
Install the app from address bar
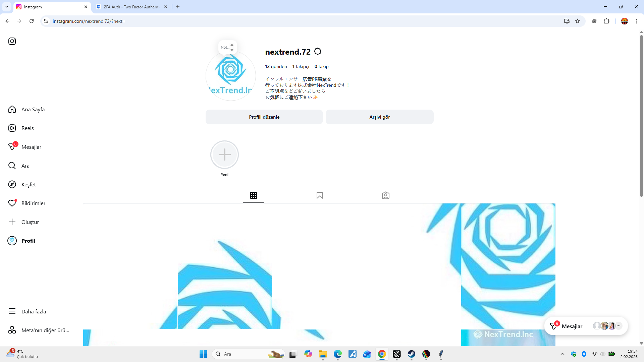point(567,21)
